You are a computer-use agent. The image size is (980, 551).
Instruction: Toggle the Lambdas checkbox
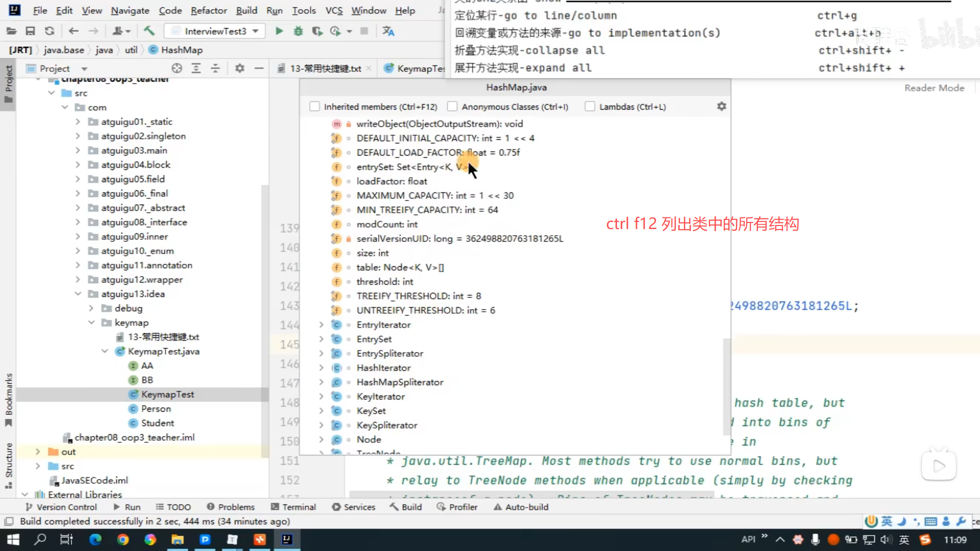590,107
